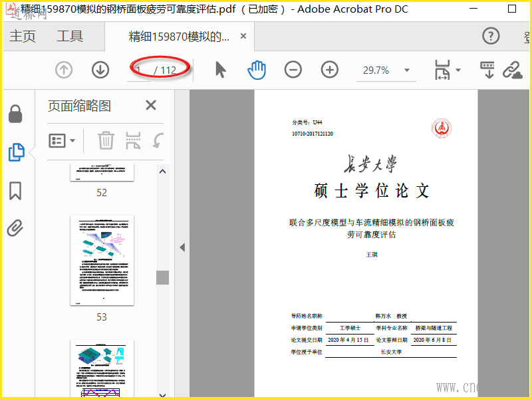The image size is (532, 399).
Task: Click the 29.7% zoom value field
Action: point(376,70)
